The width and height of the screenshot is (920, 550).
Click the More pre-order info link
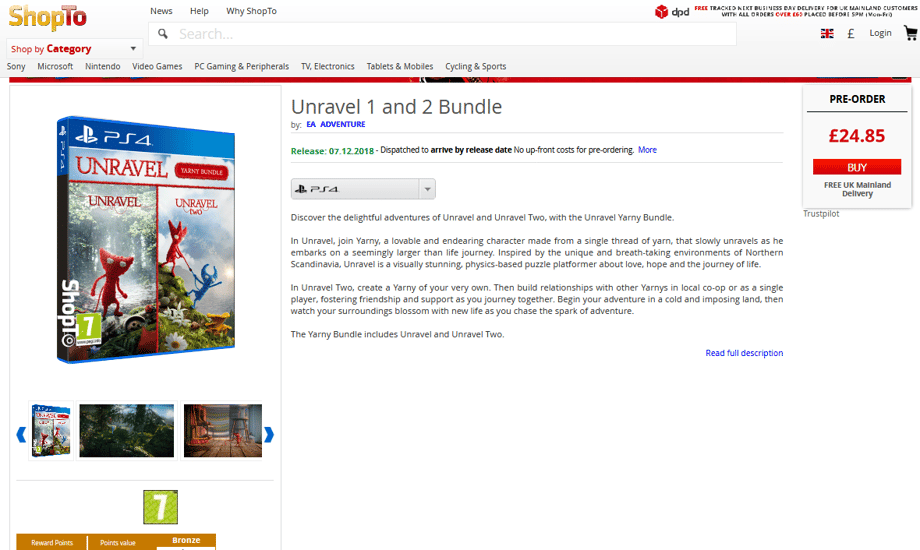[647, 150]
